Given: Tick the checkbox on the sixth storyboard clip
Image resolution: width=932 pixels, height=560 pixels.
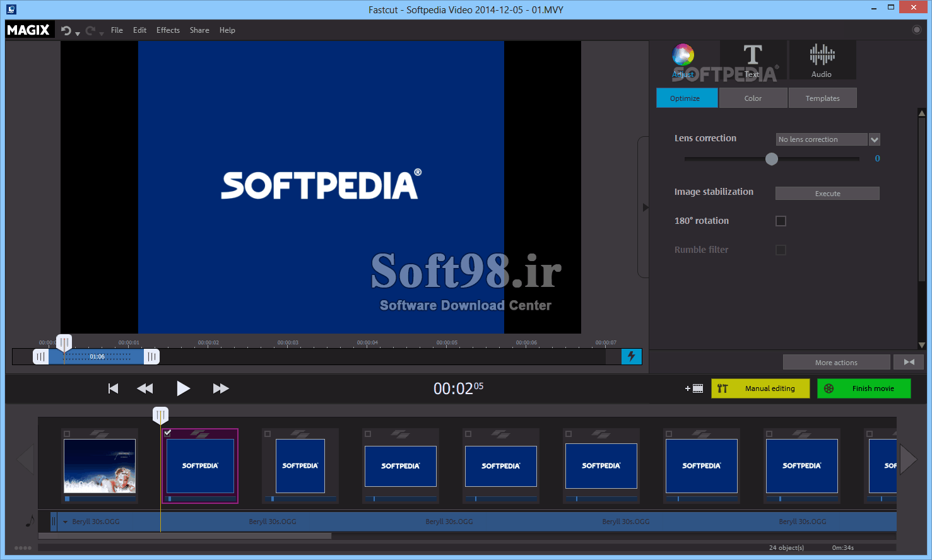Looking at the screenshot, I should point(569,434).
